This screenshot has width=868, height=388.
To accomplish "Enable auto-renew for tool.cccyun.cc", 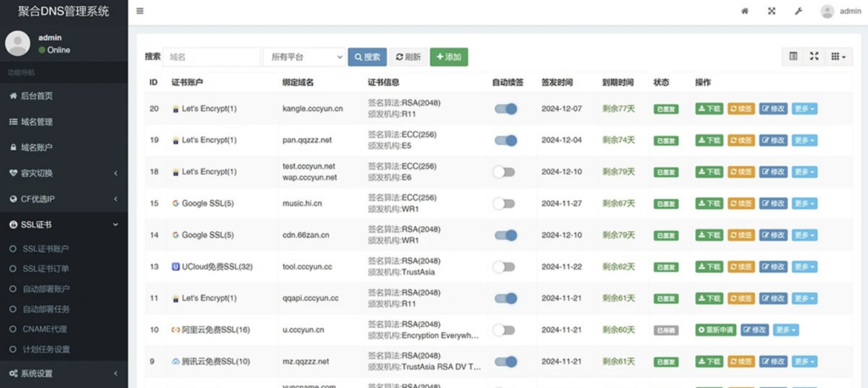I will tap(504, 267).
